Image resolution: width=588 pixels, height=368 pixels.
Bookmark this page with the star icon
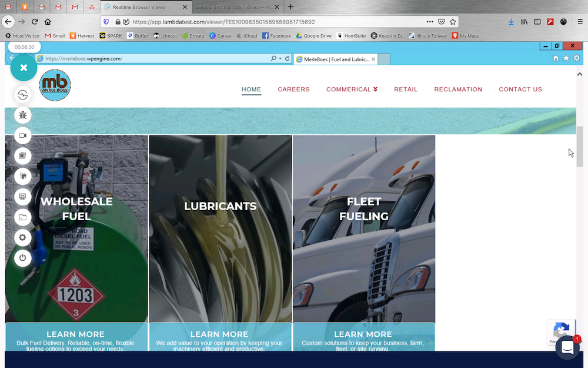453,22
